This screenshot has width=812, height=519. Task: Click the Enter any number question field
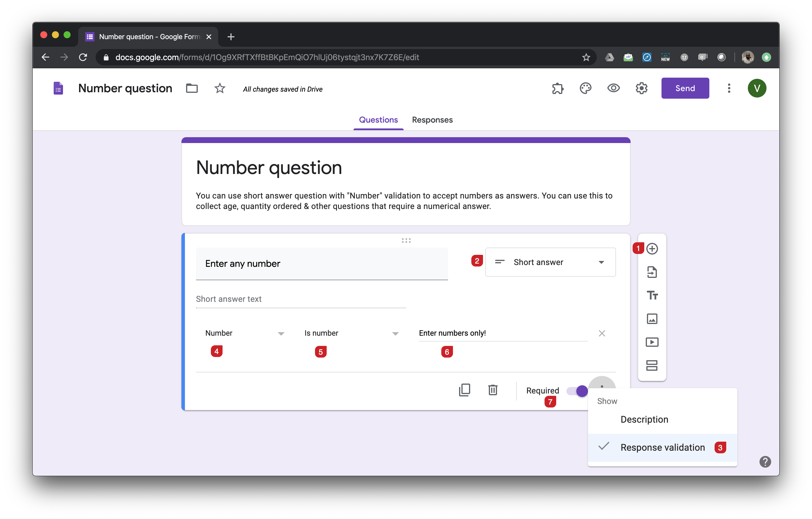321,264
